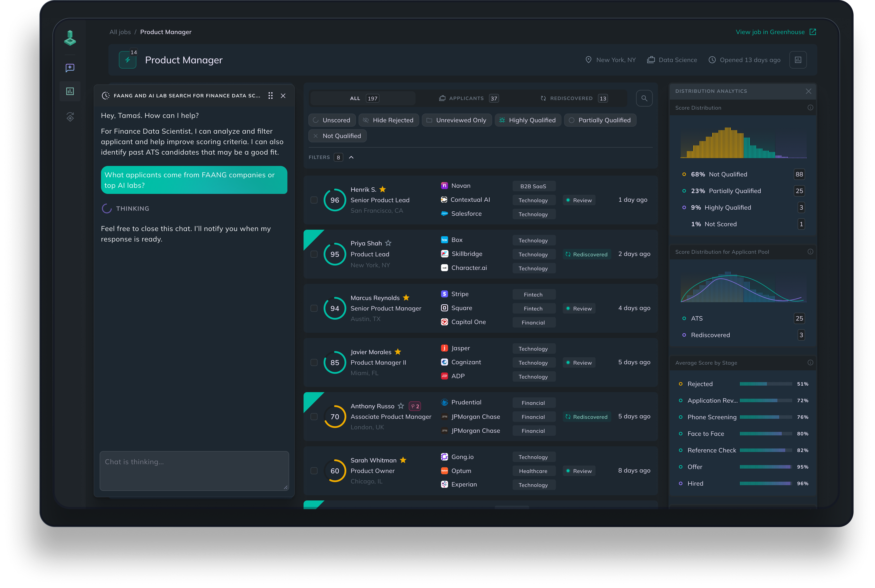Open the analytics chart sidebar icon

[70, 91]
